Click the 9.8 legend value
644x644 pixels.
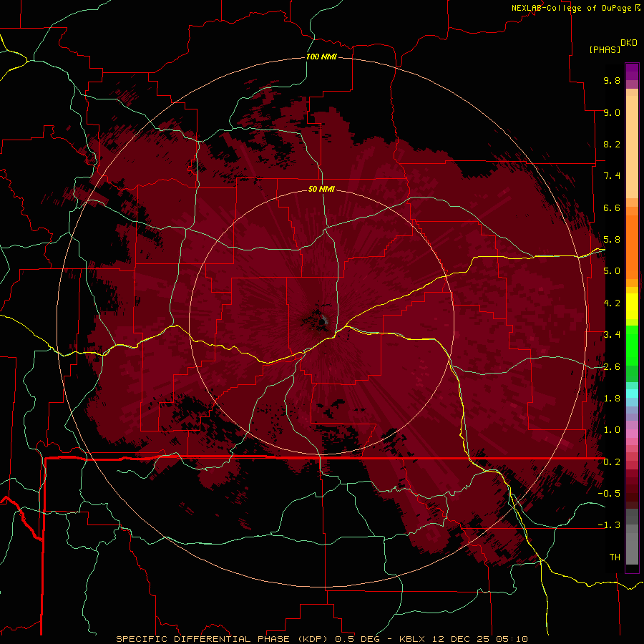point(612,80)
